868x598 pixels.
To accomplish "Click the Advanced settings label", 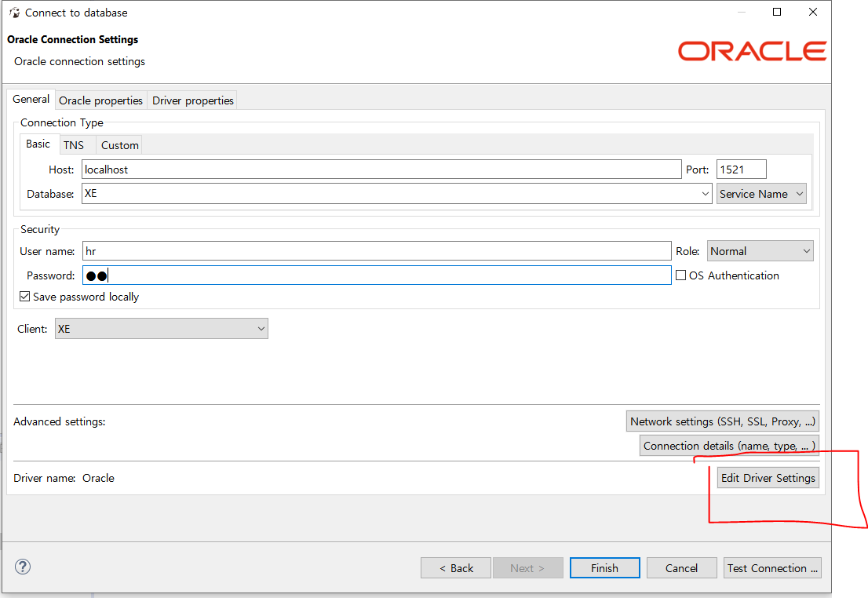I will [x=59, y=421].
